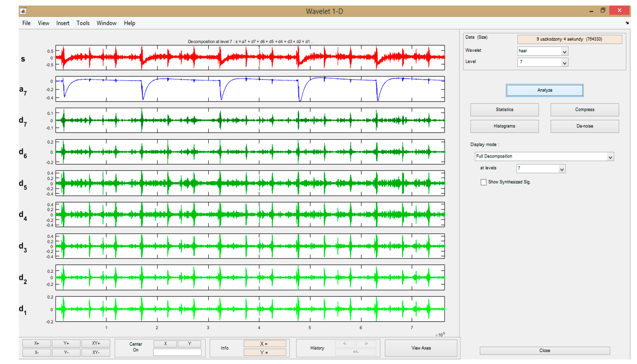The height and width of the screenshot is (364, 637).
Task: Click the Y- zoom out button
Action: (x=66, y=352)
